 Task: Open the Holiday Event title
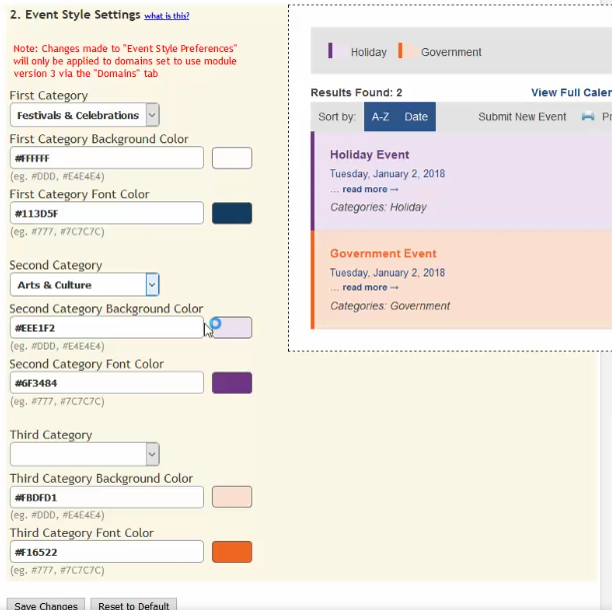(369, 155)
